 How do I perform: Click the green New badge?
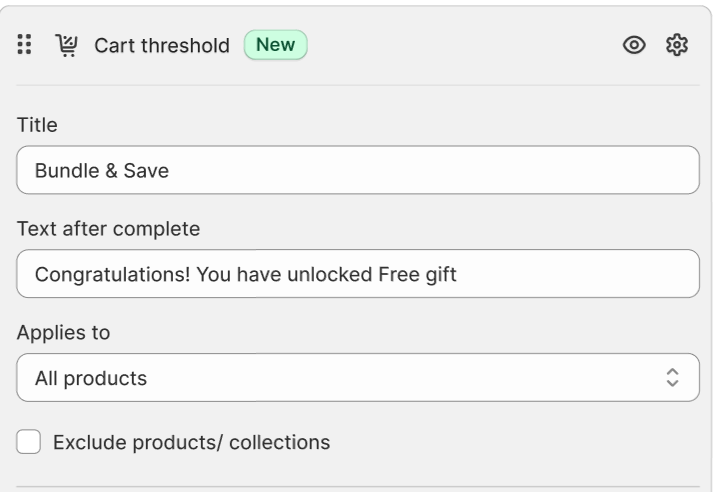[275, 45]
